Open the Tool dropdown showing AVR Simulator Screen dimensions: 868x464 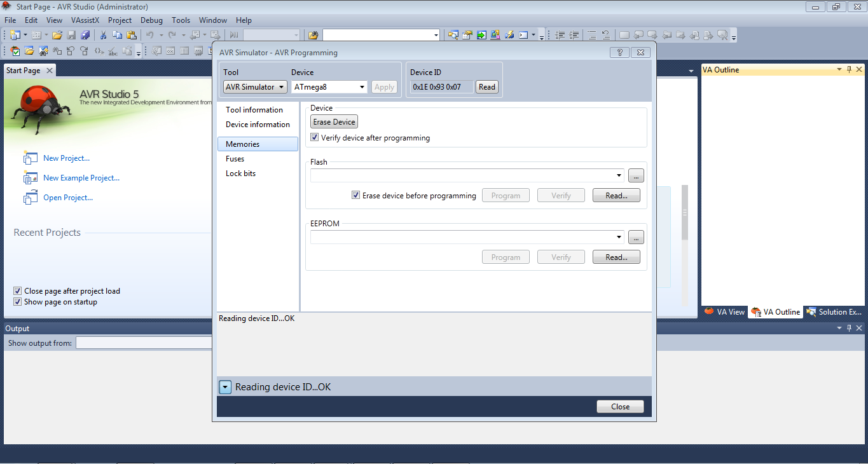point(255,87)
